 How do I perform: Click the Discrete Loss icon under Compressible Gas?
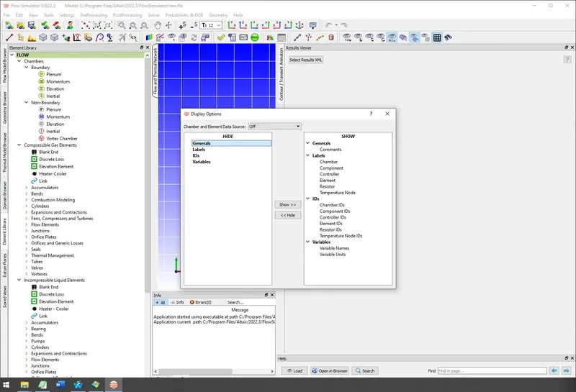tap(34, 159)
